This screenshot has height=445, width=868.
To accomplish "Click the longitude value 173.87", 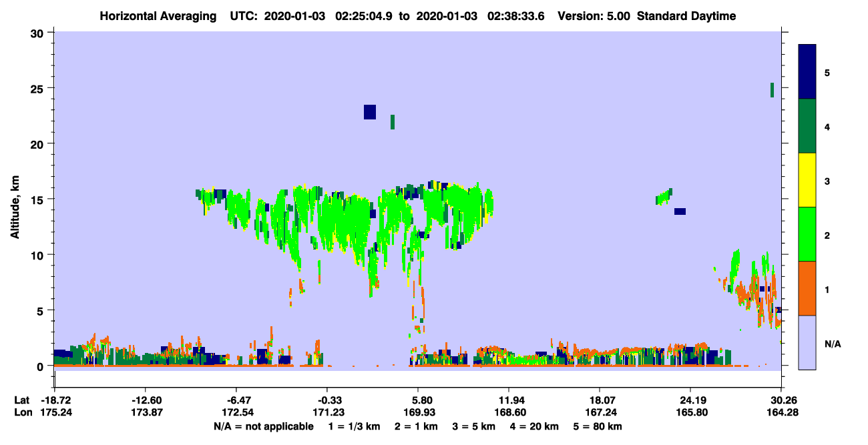I will [146, 413].
